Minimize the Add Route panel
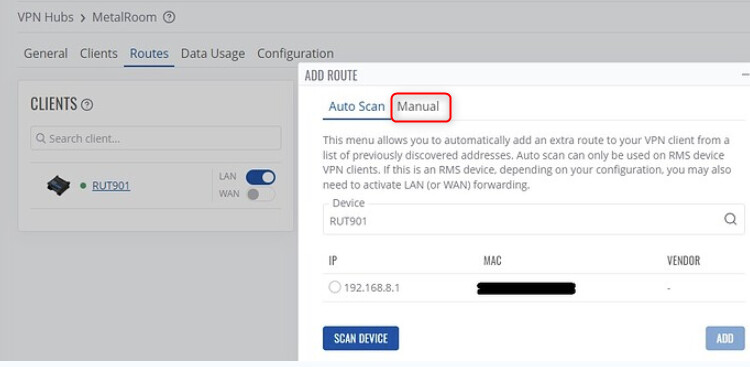Screen dimensions: 750x367 click(745, 75)
